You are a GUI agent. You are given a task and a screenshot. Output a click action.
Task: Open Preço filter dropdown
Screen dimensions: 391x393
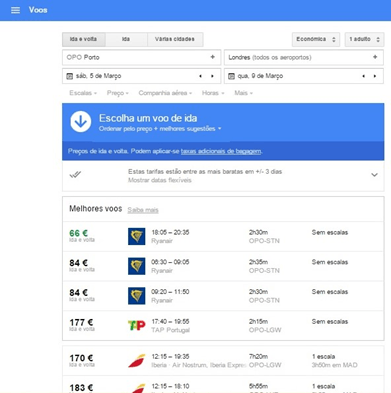118,93
